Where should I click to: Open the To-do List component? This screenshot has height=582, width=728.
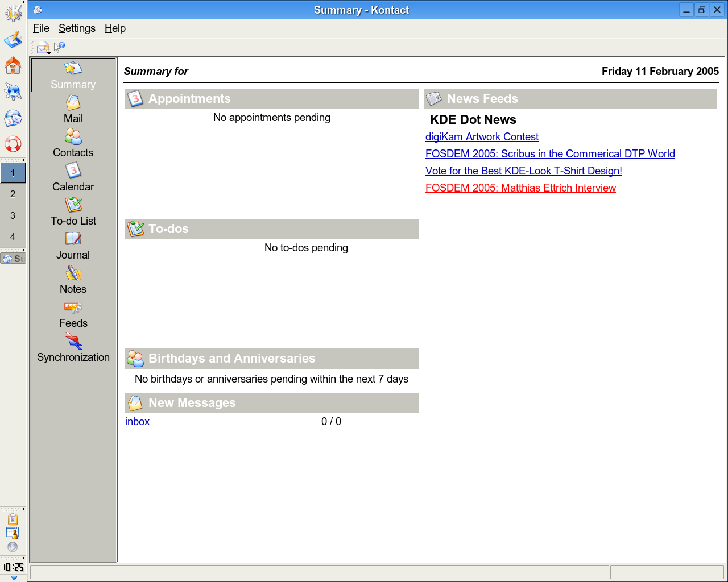pos(73,211)
